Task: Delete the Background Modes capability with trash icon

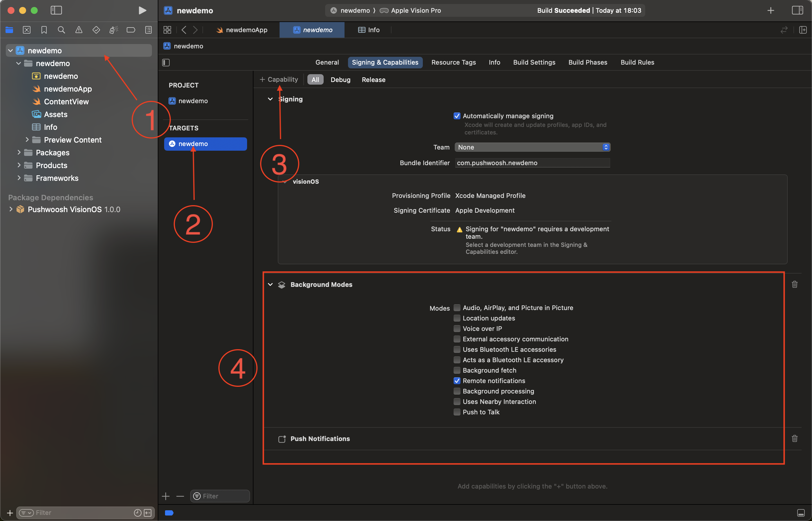Action: [794, 284]
